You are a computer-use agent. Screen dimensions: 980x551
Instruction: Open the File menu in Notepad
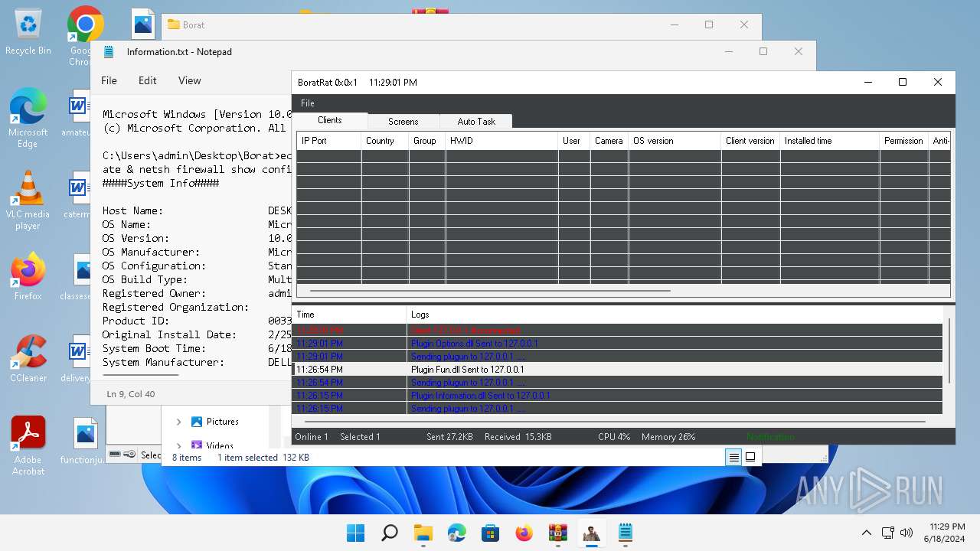click(x=109, y=80)
